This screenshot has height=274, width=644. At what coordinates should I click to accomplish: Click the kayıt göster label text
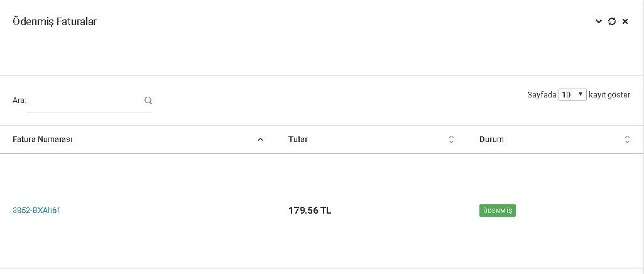[609, 95]
